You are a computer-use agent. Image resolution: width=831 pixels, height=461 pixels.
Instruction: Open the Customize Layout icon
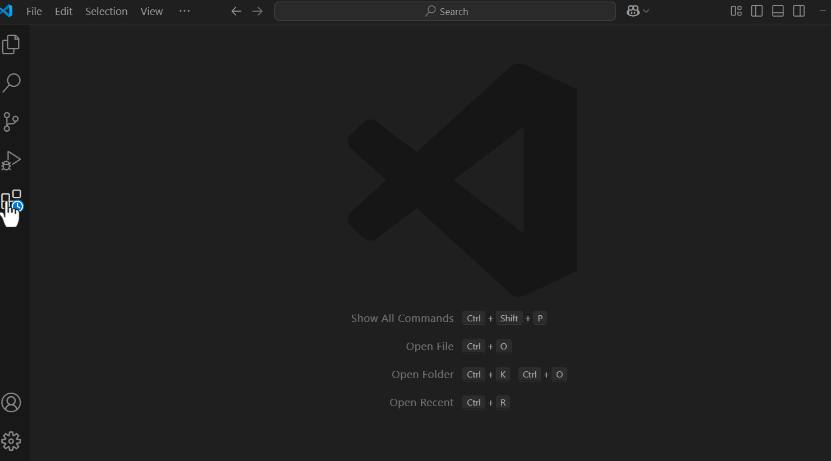pyautogui.click(x=736, y=11)
